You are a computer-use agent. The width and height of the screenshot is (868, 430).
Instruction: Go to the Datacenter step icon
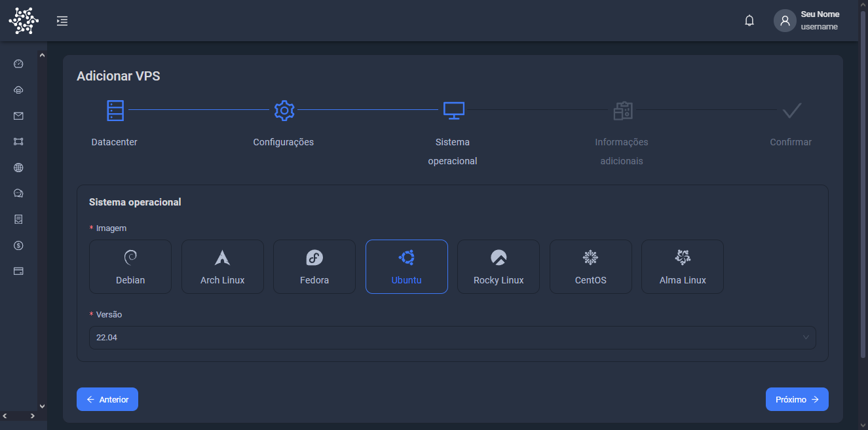tap(115, 110)
